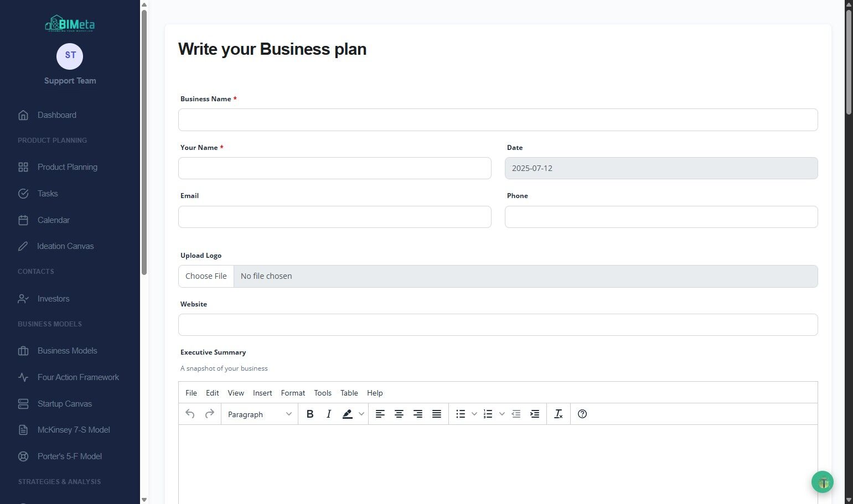The image size is (853, 504).
Task: Toggle italic text formatting
Action: click(x=329, y=414)
